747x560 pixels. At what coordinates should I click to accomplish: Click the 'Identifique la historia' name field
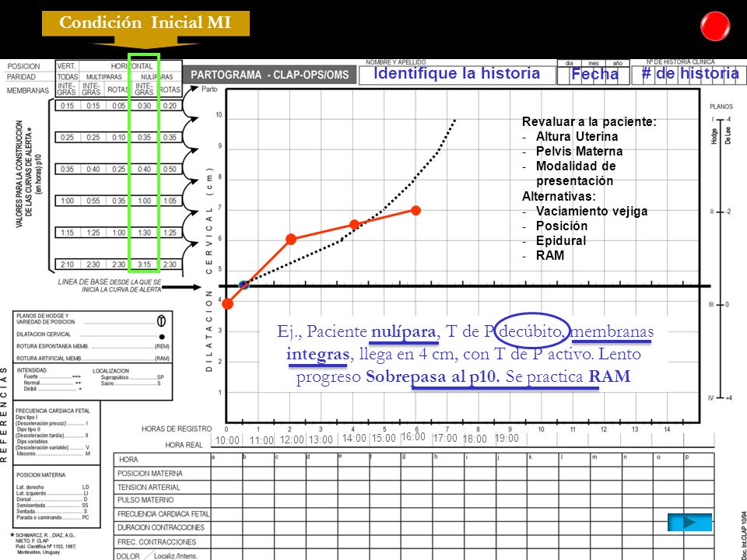[457, 74]
